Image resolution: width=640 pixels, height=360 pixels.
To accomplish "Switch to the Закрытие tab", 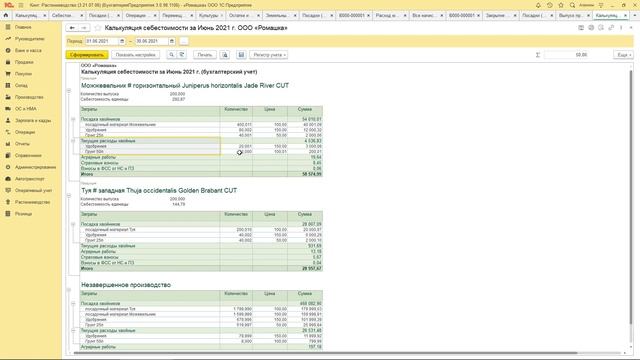I will (x=500, y=16).
